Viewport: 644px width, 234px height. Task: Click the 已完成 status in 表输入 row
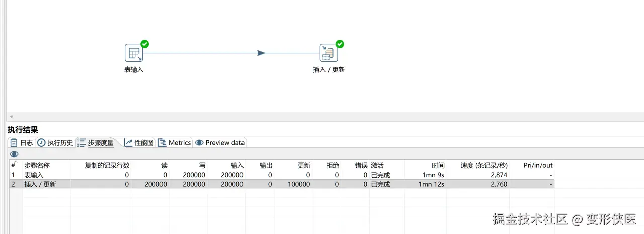tap(380, 175)
